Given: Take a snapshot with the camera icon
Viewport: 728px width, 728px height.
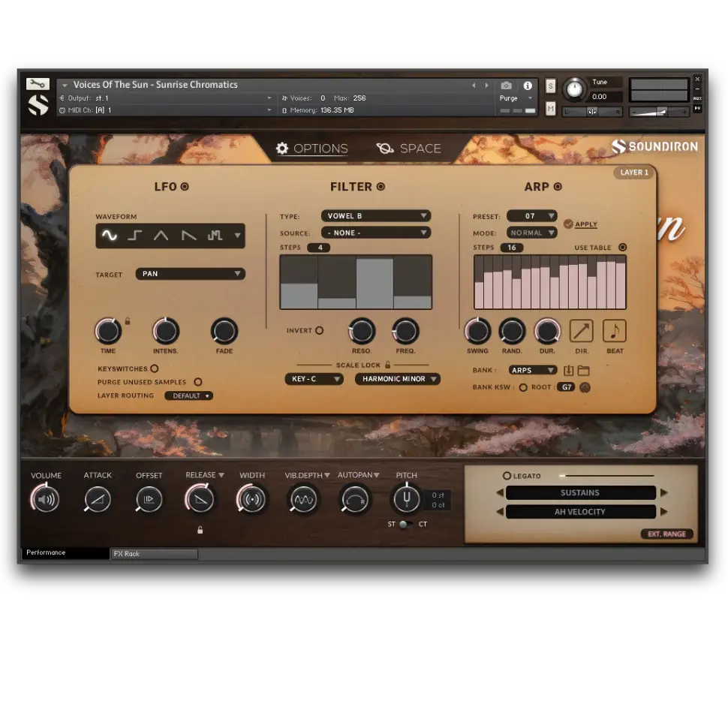Looking at the screenshot, I should click(507, 86).
